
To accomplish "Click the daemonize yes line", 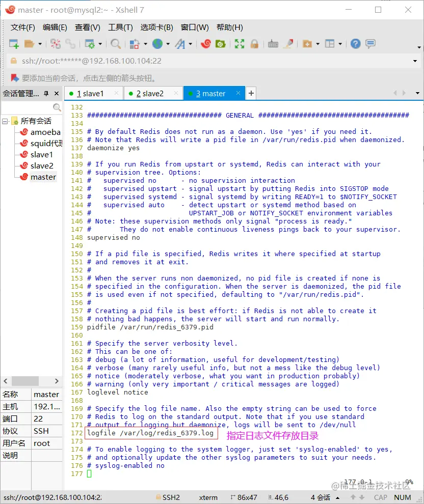I will [x=113, y=148].
